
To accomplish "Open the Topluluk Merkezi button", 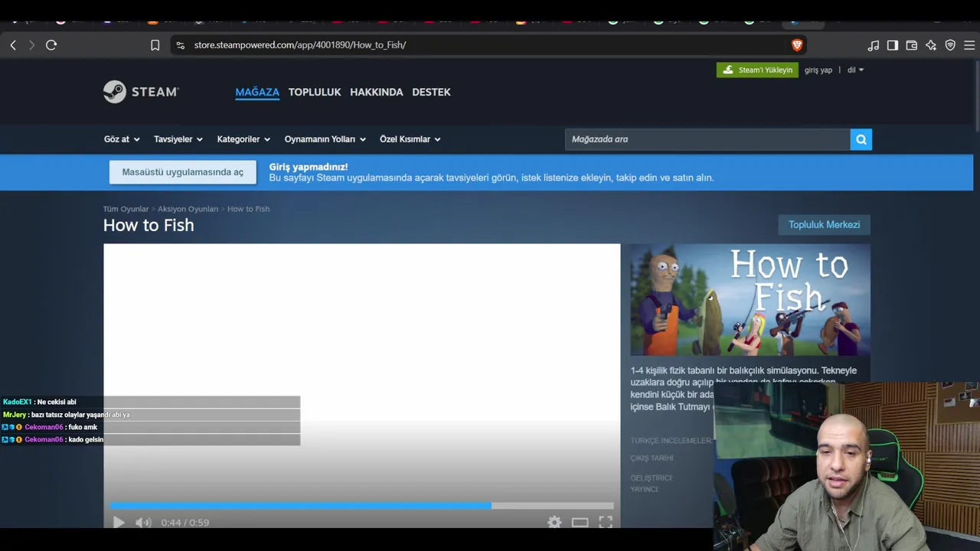I will tap(824, 224).
